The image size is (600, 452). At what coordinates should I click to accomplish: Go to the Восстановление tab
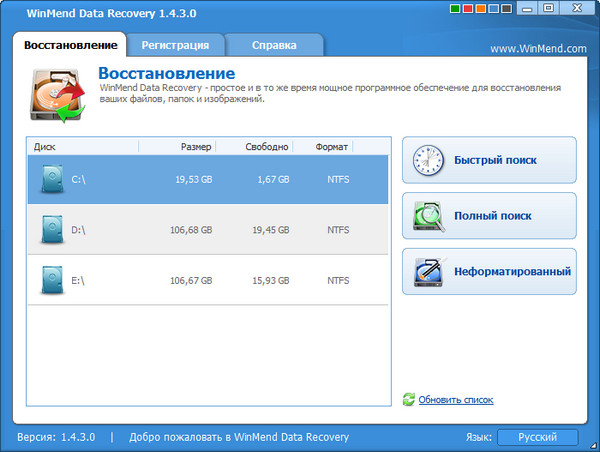click(x=71, y=45)
